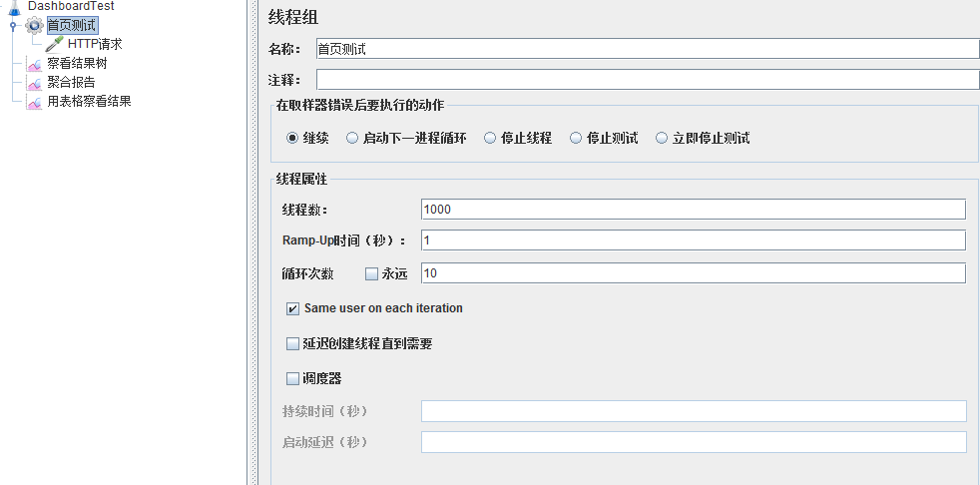980x485 pixels.
Task: Click the gear icon of 首页测试 thread group
Action: [x=34, y=26]
